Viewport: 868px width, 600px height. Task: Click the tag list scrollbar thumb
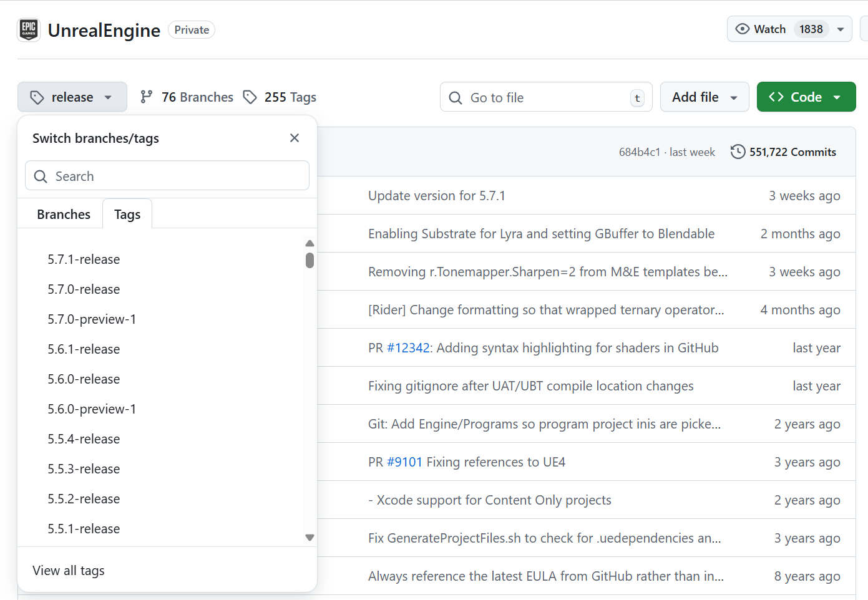[x=310, y=260]
